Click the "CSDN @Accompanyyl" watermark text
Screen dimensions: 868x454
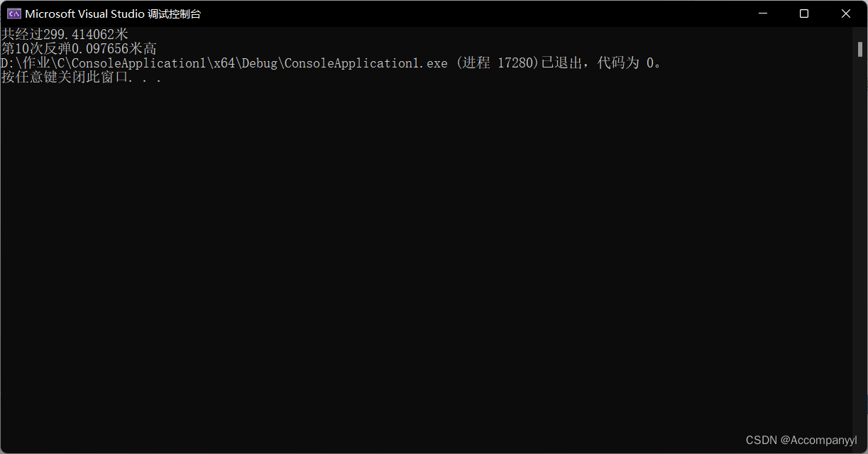click(801, 441)
